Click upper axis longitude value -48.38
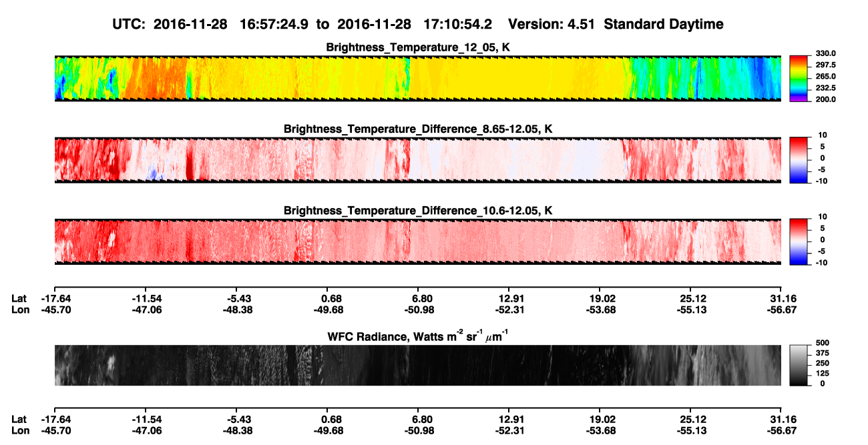 pos(236,309)
